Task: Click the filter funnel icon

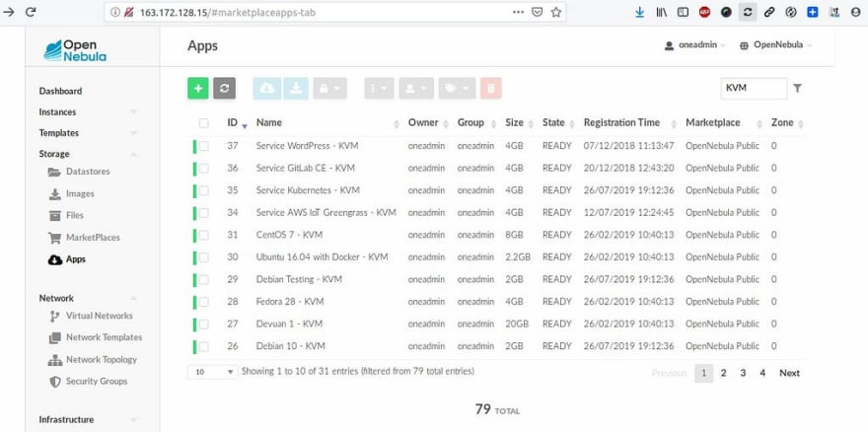Action: [x=797, y=88]
